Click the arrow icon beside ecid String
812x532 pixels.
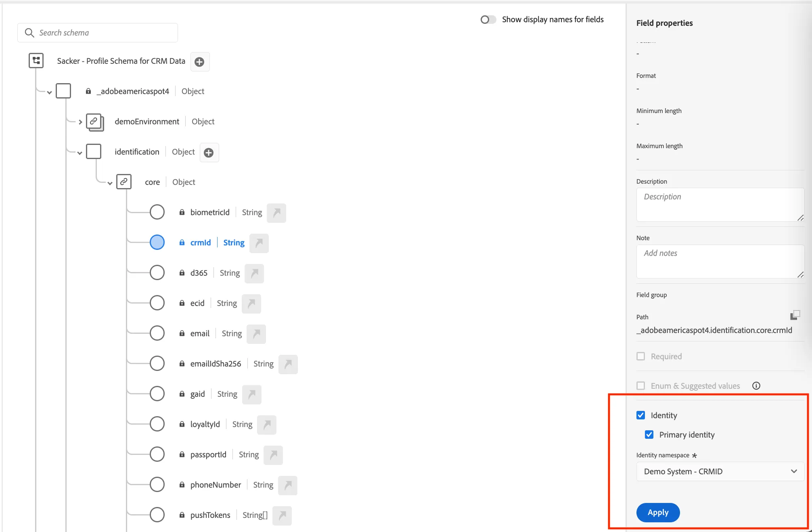click(x=251, y=304)
